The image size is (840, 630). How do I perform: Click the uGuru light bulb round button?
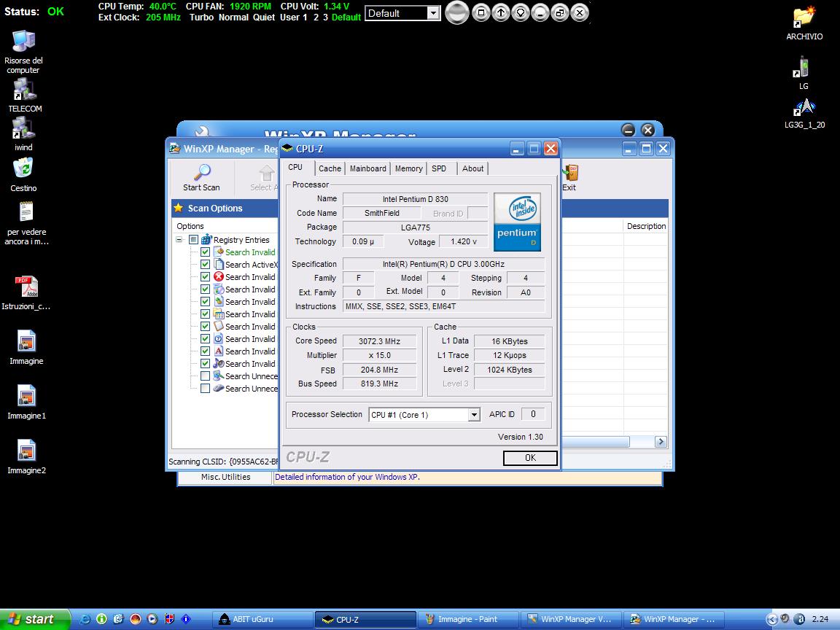pyautogui.click(x=520, y=12)
